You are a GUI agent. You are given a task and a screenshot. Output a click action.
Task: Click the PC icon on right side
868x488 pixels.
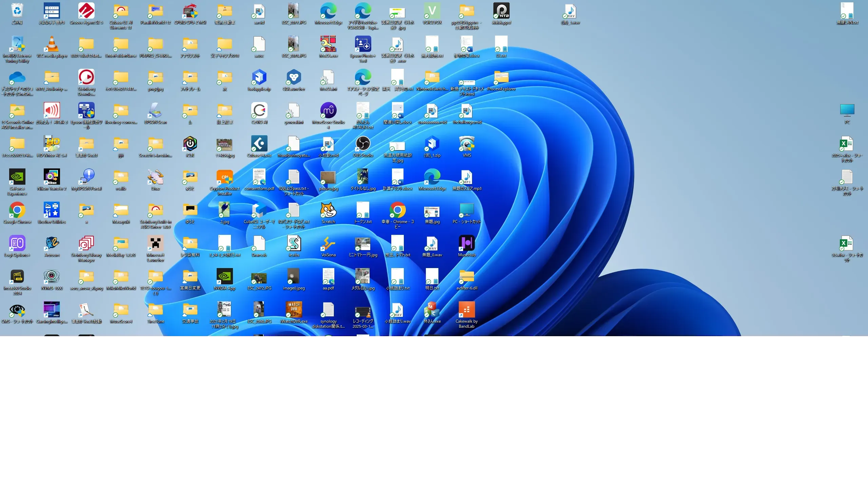(847, 111)
